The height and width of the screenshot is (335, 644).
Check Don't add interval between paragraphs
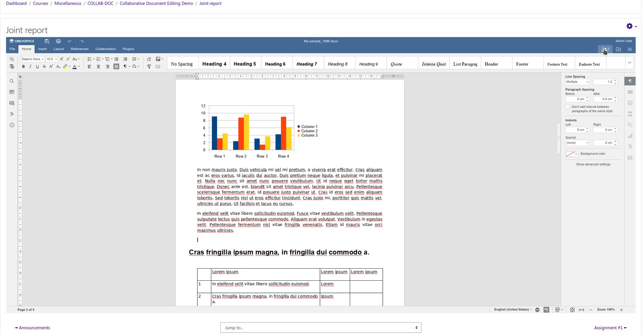568,107
